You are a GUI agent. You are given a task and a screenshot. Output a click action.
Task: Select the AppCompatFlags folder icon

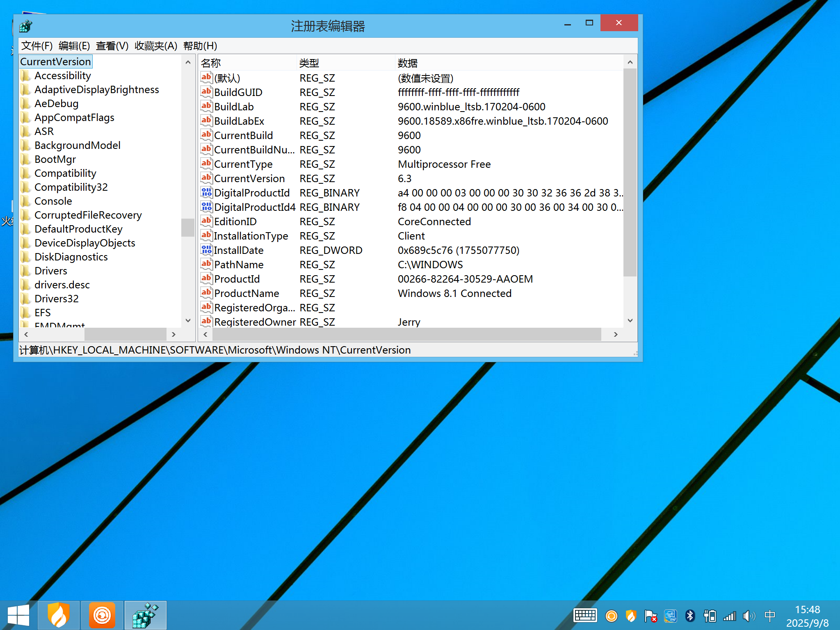26,118
